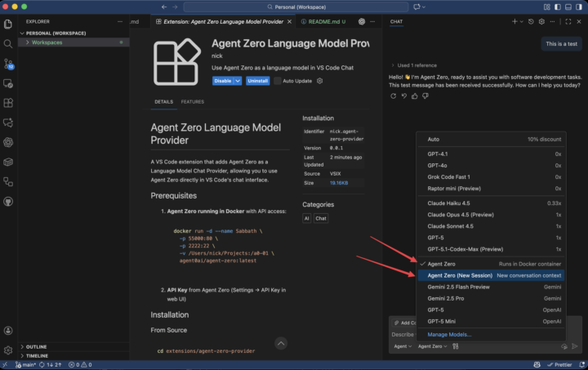Image resolution: width=588 pixels, height=370 pixels.
Task: Switch to README.md editor tab
Action: (323, 22)
